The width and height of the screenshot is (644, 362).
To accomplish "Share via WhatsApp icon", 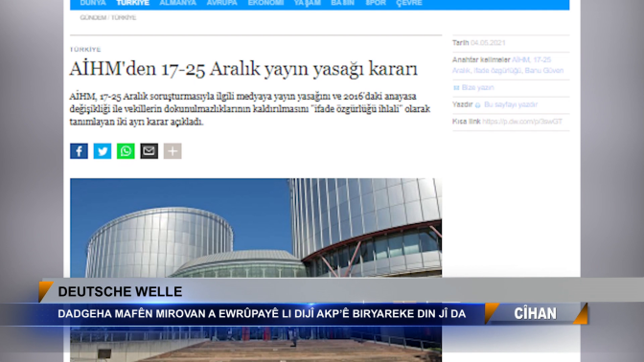I will (x=126, y=151).
